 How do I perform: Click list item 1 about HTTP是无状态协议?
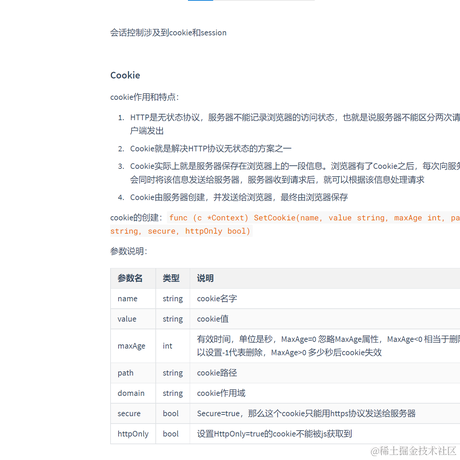tap(295, 124)
